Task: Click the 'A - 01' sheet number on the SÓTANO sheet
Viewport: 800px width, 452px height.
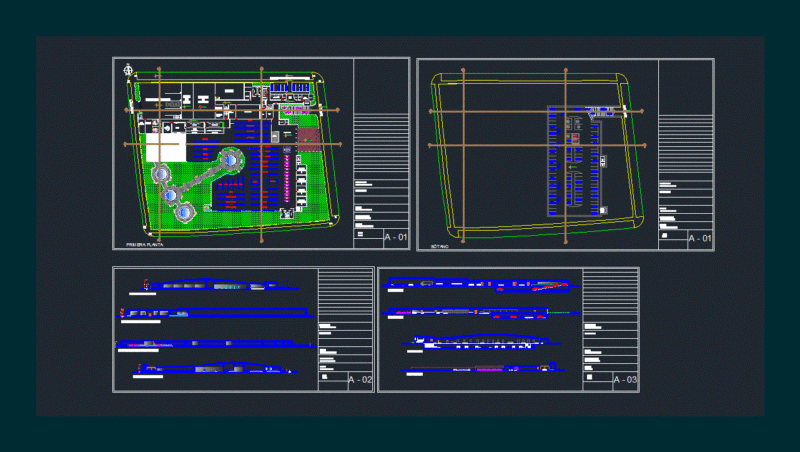Action: [x=700, y=238]
